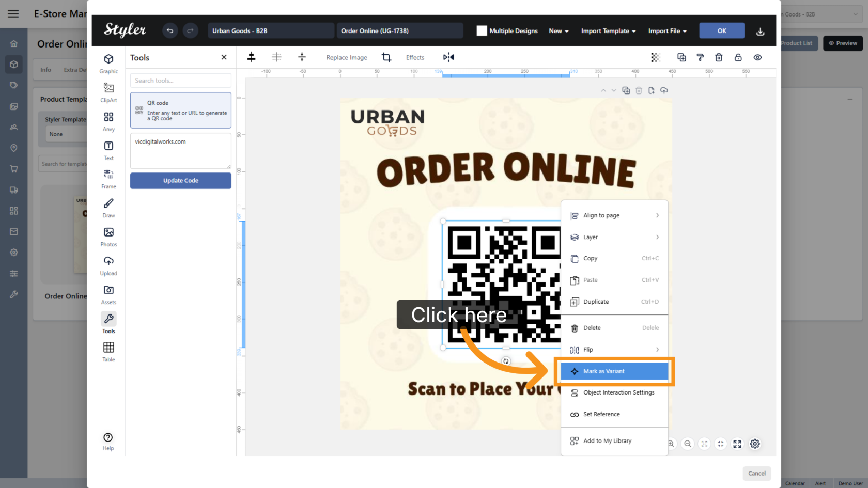Select the Frame tool
Image resolution: width=868 pixels, height=488 pixels.
coord(109,179)
